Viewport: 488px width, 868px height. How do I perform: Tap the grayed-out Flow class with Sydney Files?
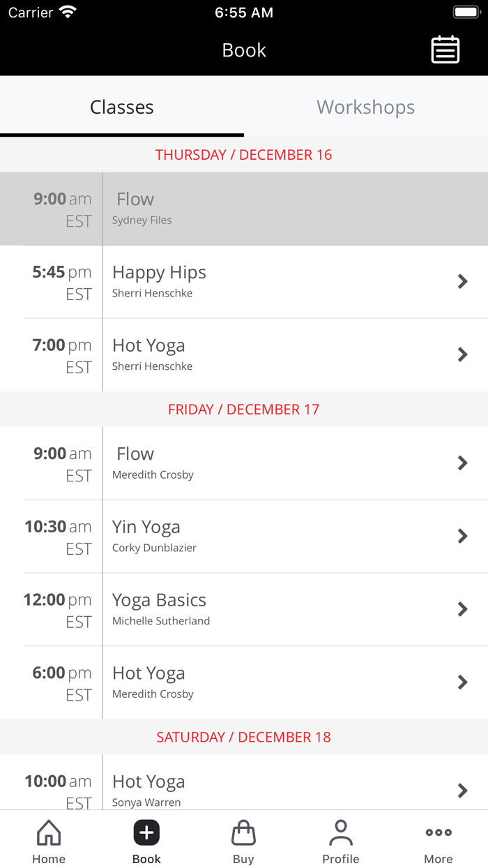coord(244,208)
